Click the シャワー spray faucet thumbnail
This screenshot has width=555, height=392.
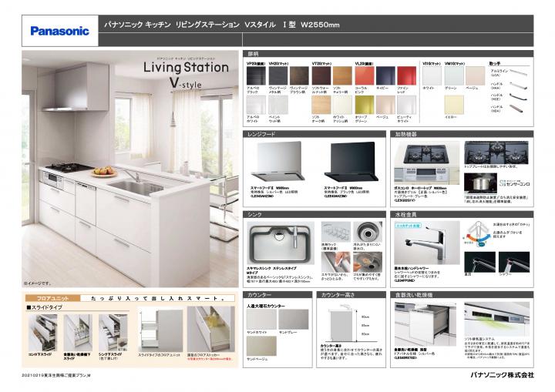tap(514, 262)
